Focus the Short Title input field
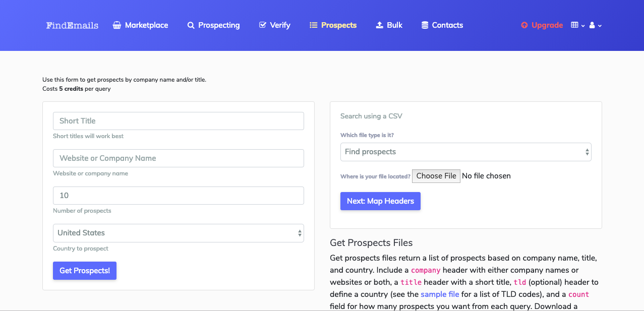 point(178,121)
